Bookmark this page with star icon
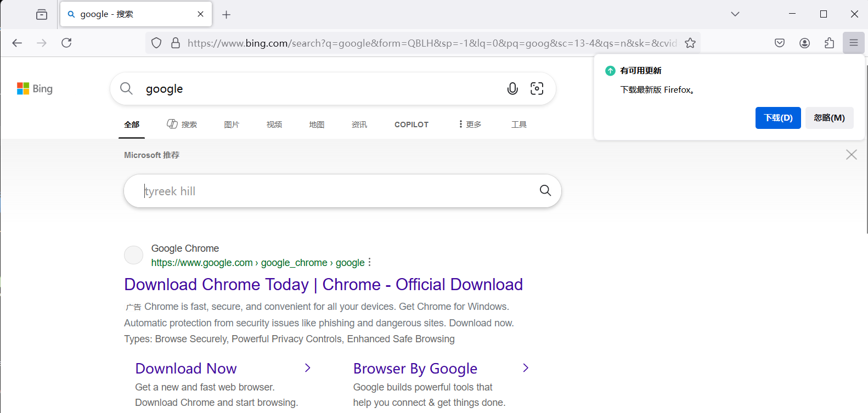Viewport: 868px width, 413px height. pos(690,43)
